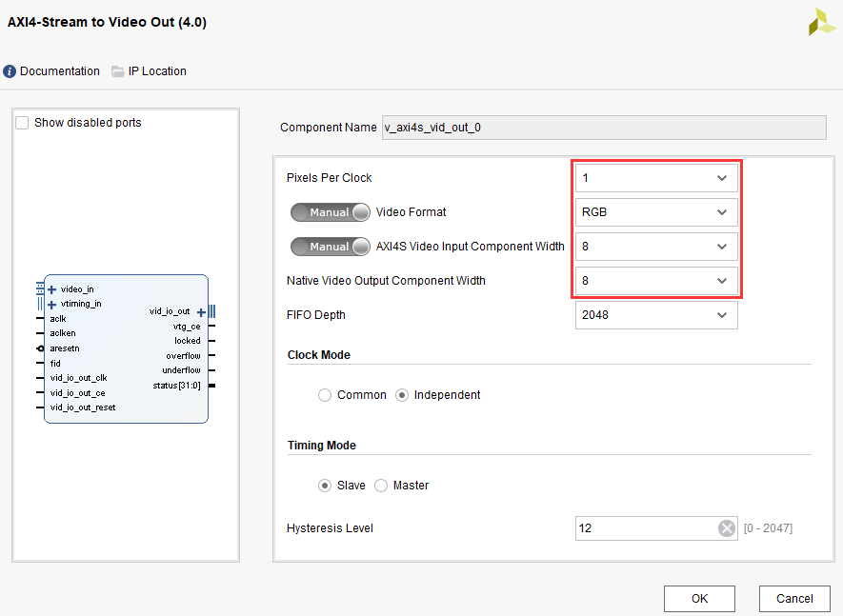Click the Documentation info icon
This screenshot has height=616, width=843.
[10, 71]
